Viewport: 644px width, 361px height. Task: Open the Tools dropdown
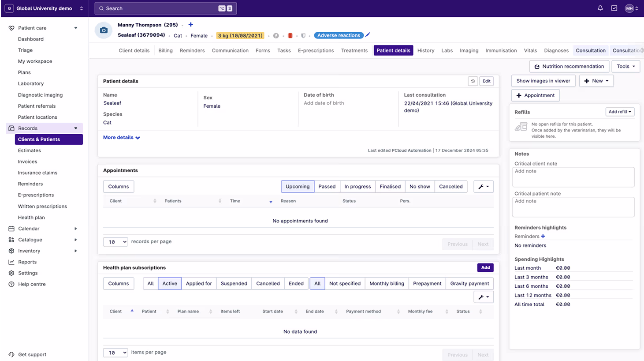point(625,66)
